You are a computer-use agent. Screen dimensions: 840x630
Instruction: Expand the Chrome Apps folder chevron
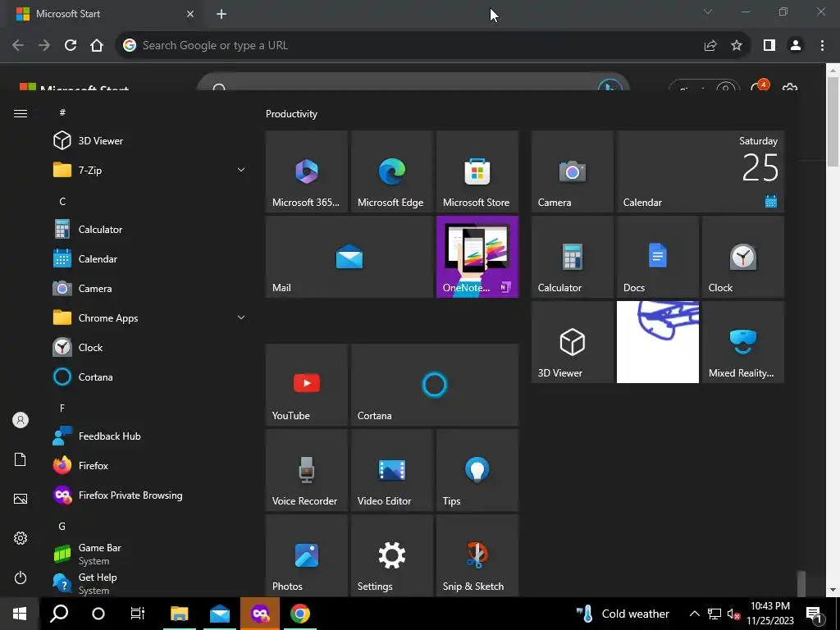click(x=241, y=317)
